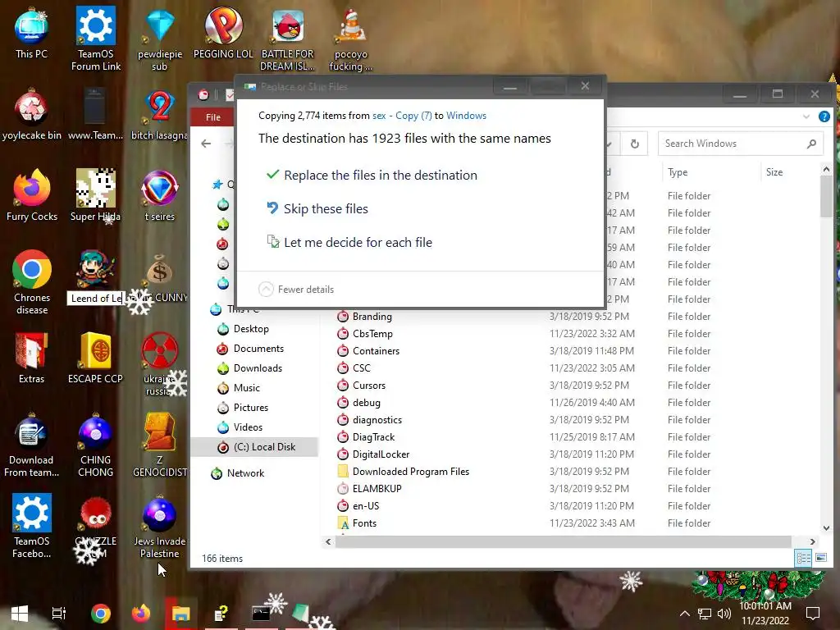840x630 pixels.
Task: Switch to large icons view button
Action: tap(820, 558)
